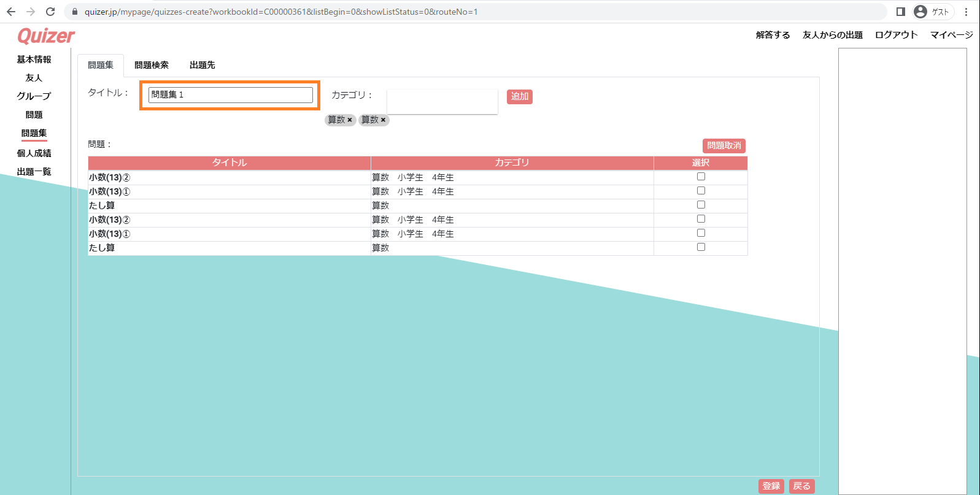
Task: Remove the second 算数 category tag
Action: pos(383,120)
